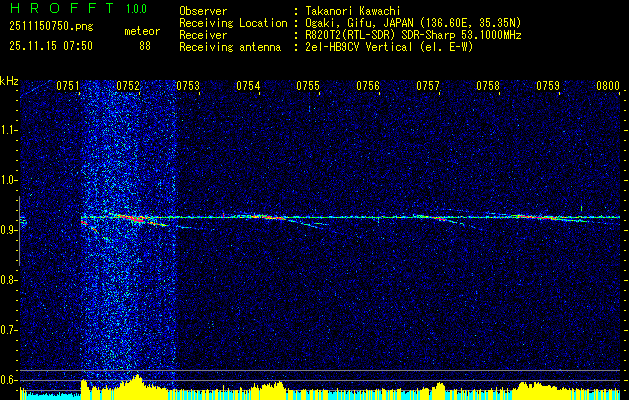Click time marker 0800
The image size is (629, 400).
pyautogui.click(x=608, y=85)
